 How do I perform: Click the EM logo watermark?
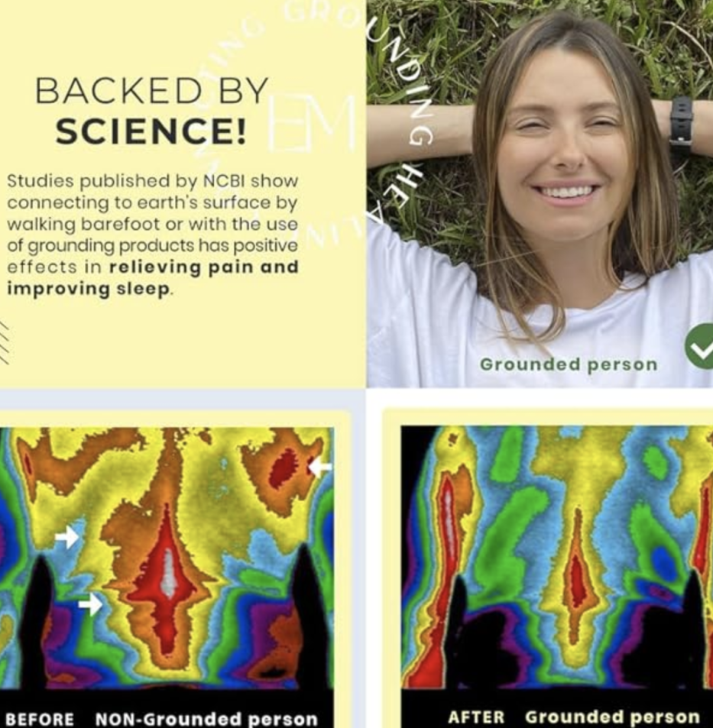pos(312,123)
